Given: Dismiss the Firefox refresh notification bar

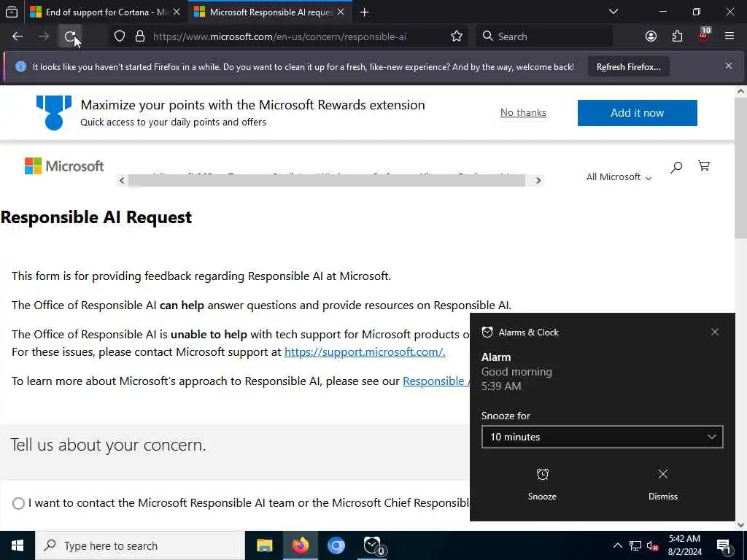Looking at the screenshot, I should [729, 66].
